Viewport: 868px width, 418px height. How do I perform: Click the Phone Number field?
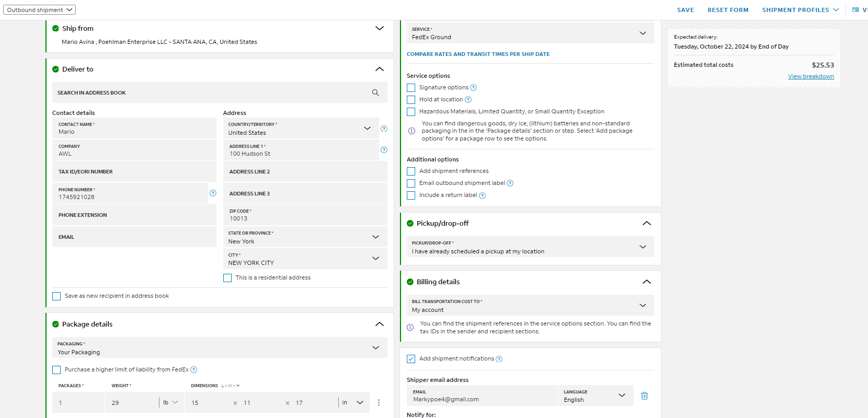pyautogui.click(x=130, y=193)
